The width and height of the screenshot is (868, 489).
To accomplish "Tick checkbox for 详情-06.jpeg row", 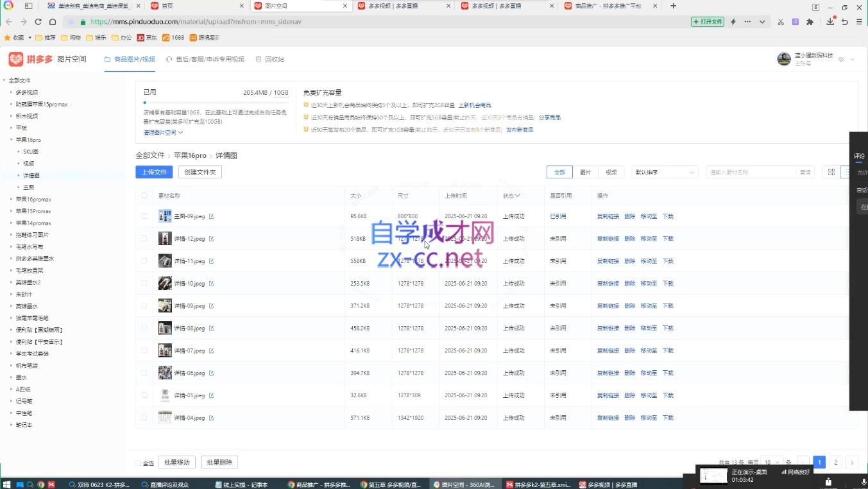I will point(144,373).
